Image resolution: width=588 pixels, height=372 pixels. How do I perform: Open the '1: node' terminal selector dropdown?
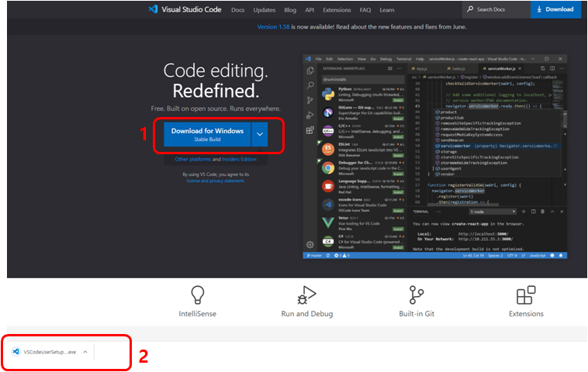[x=493, y=212]
